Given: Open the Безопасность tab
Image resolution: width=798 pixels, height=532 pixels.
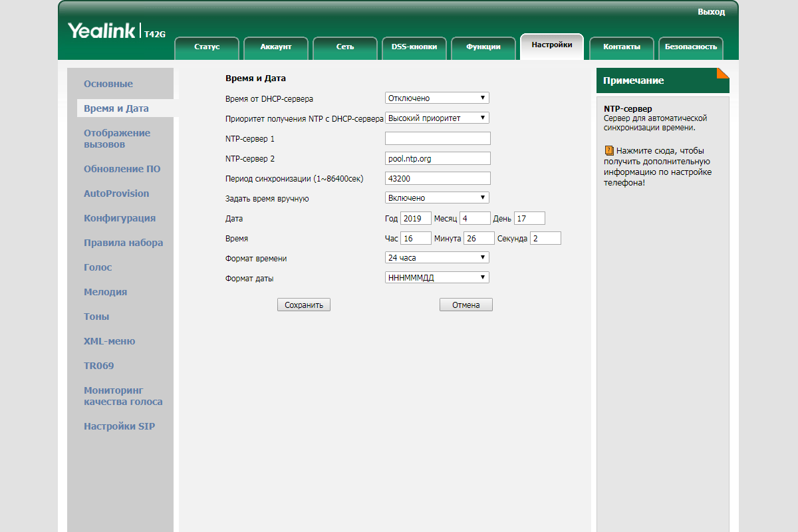Looking at the screenshot, I should click(690, 47).
